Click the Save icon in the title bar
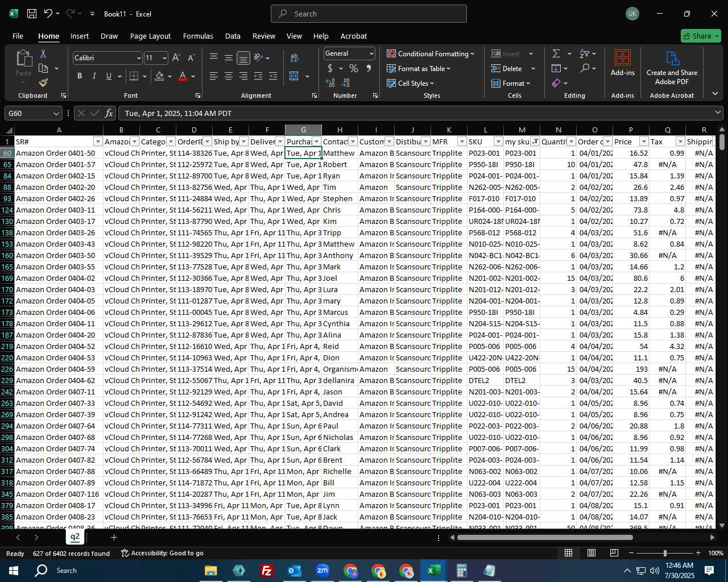 coord(32,14)
